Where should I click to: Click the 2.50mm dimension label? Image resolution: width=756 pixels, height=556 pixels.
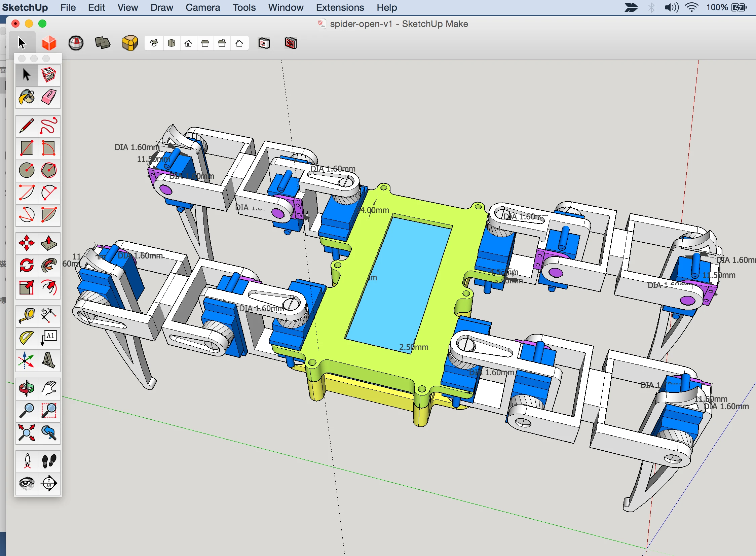point(414,347)
